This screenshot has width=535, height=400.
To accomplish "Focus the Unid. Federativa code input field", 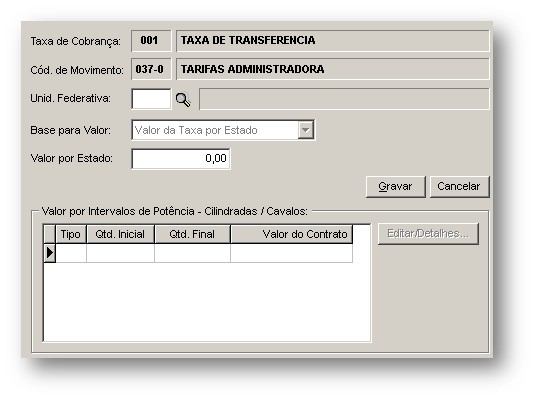I will click(151, 99).
